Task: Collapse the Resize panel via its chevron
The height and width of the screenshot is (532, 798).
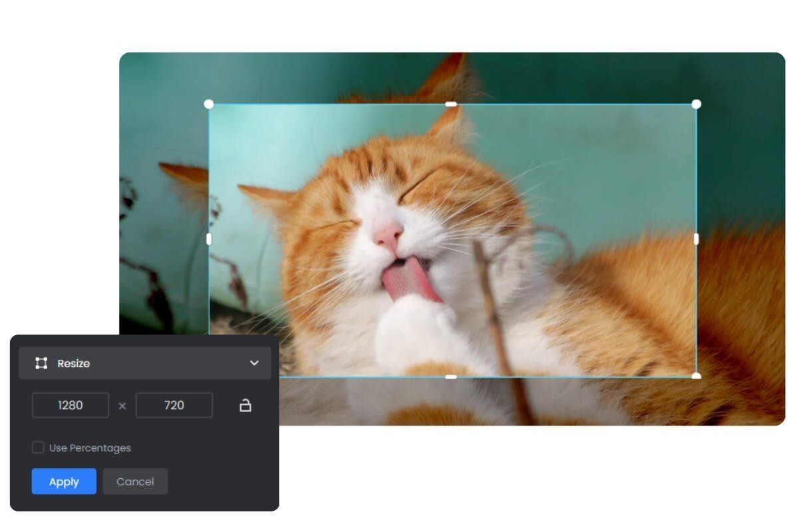Action: 253,363
